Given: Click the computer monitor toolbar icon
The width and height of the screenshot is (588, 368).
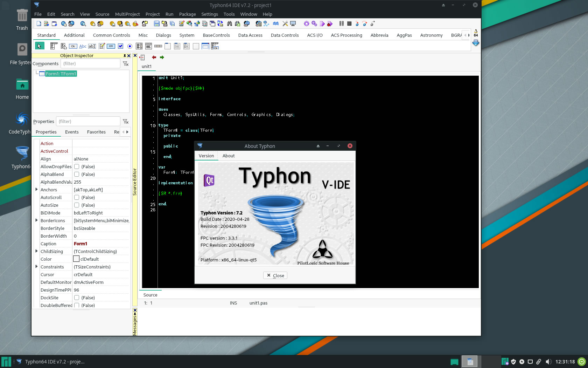Looking at the screenshot, I should pos(293,24).
